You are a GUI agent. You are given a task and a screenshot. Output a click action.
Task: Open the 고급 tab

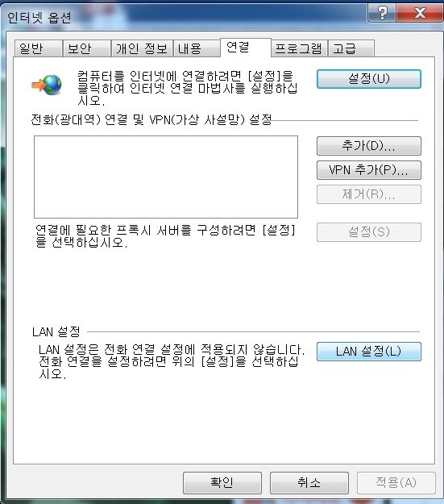pyautogui.click(x=351, y=48)
